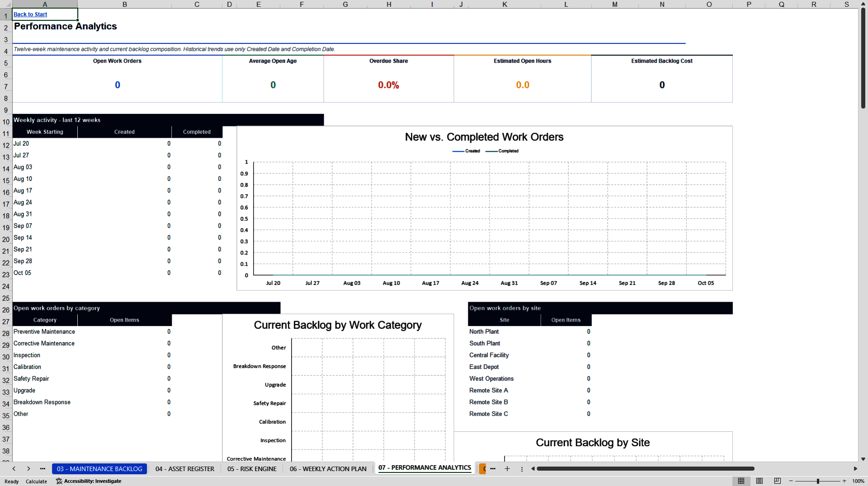
Task: Select the Performance Analytics title cell
Action: [65, 26]
